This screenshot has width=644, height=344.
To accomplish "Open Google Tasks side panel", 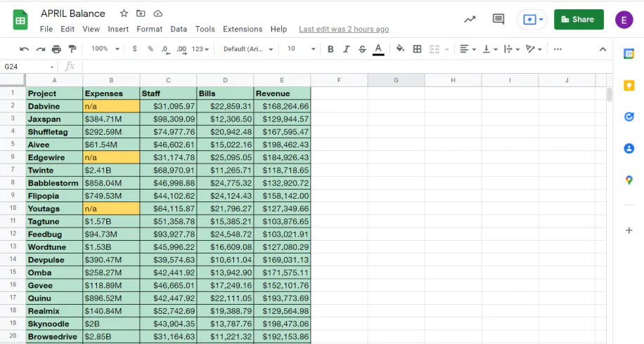I will (x=629, y=117).
